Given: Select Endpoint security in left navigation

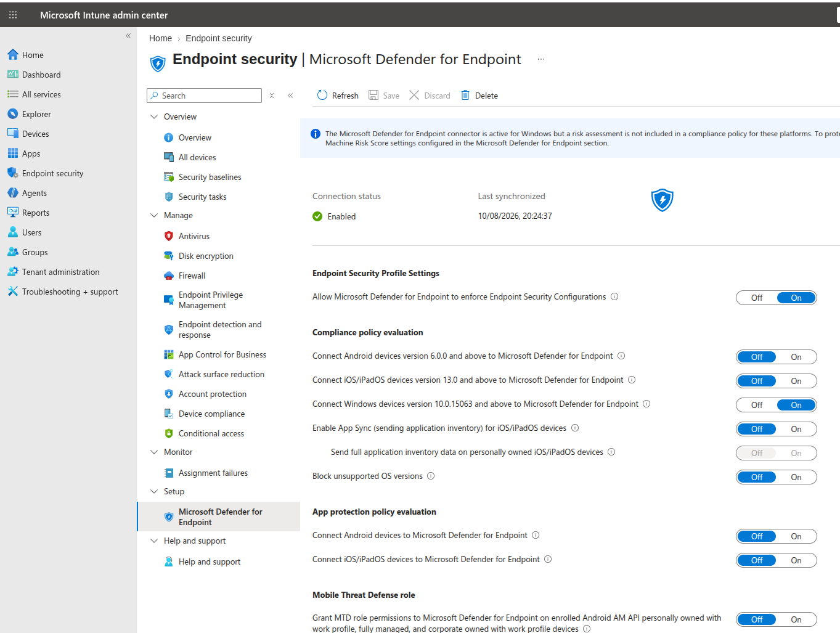Looking at the screenshot, I should (52, 173).
